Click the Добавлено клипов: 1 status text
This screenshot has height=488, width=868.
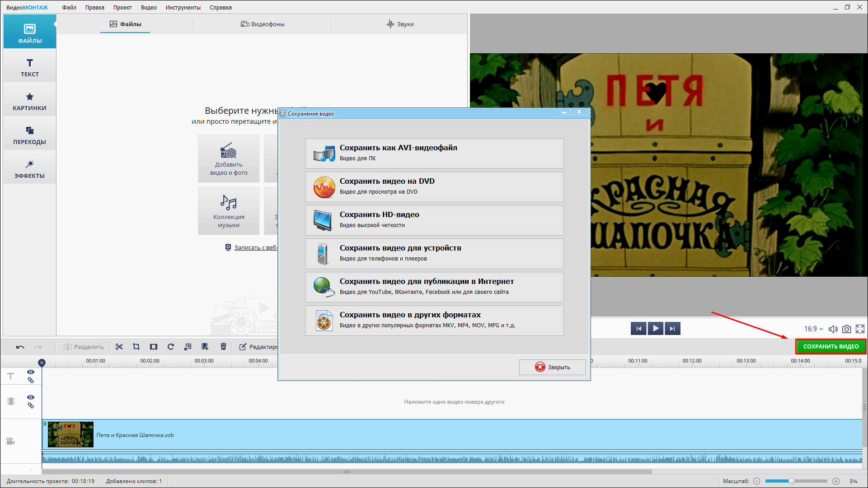tap(134, 481)
